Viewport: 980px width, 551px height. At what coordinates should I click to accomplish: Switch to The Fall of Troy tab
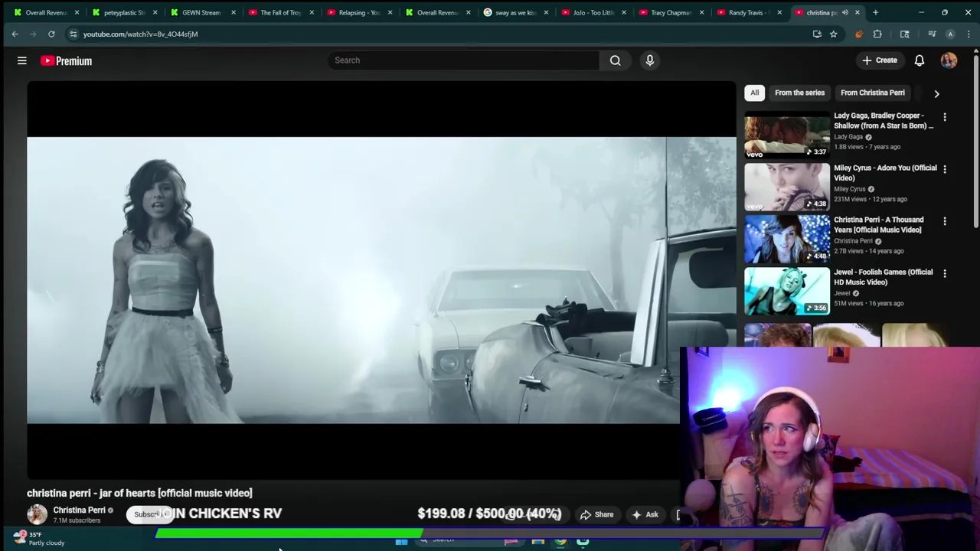[x=279, y=12]
